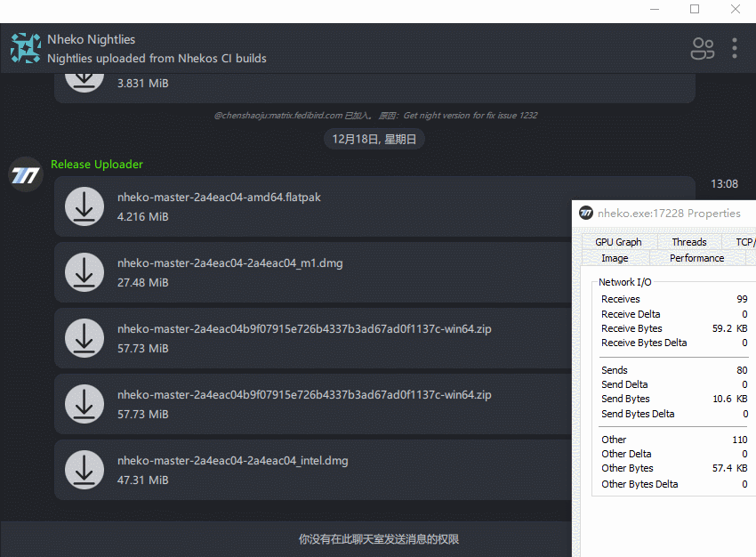Switch to the Image tab
Screen dimensions: 756x557
[615, 257]
